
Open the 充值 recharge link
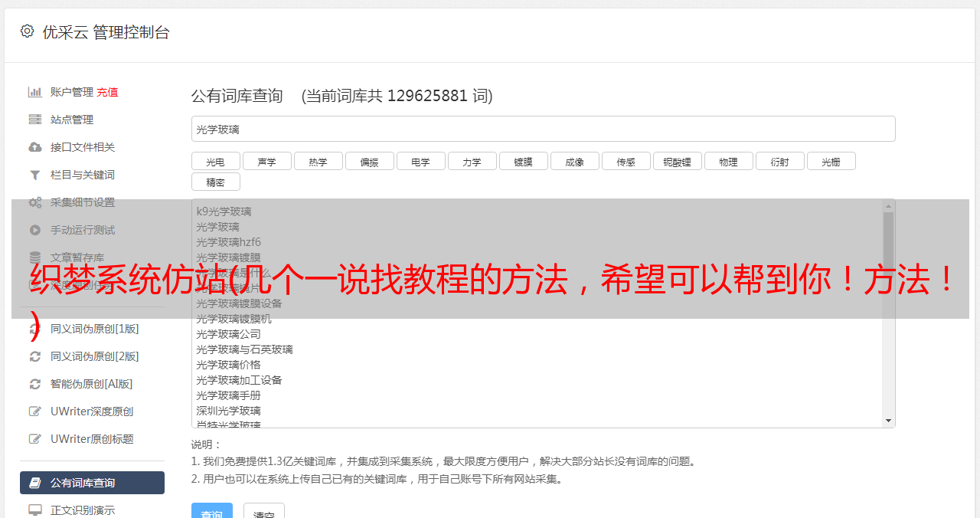click(x=107, y=92)
